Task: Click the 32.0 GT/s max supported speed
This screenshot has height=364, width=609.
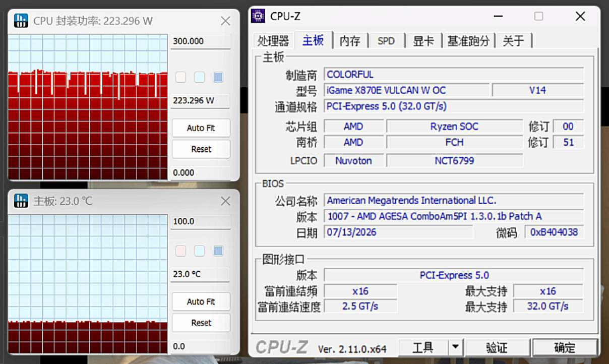Action: pyautogui.click(x=548, y=306)
